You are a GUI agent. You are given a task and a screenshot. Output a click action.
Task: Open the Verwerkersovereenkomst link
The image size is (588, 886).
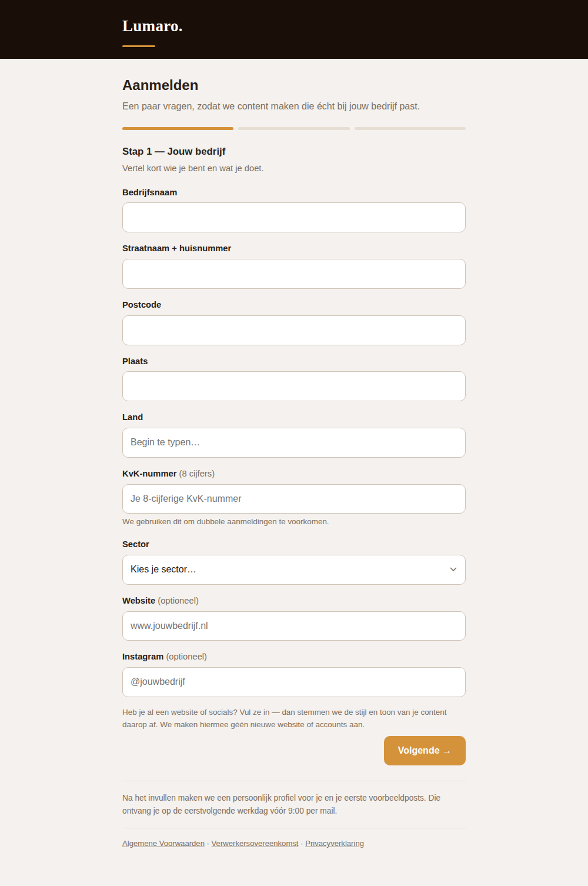(x=255, y=844)
